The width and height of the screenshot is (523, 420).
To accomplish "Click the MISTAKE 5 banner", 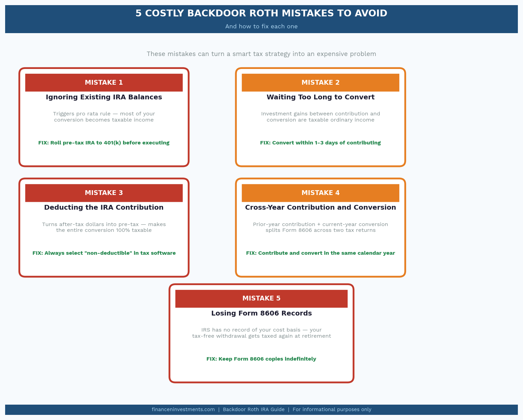I will click(261, 298).
